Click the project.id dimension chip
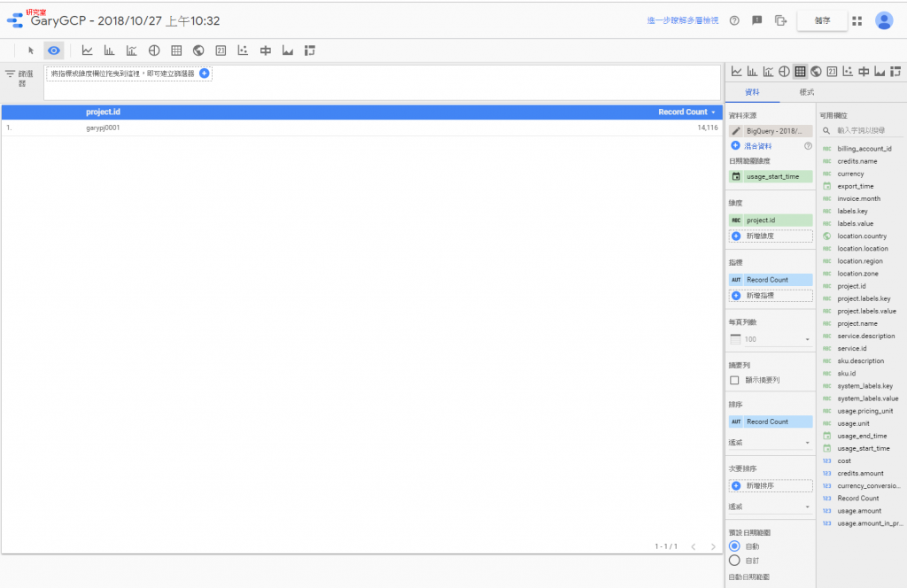The height and width of the screenshot is (588, 907). coord(771,220)
